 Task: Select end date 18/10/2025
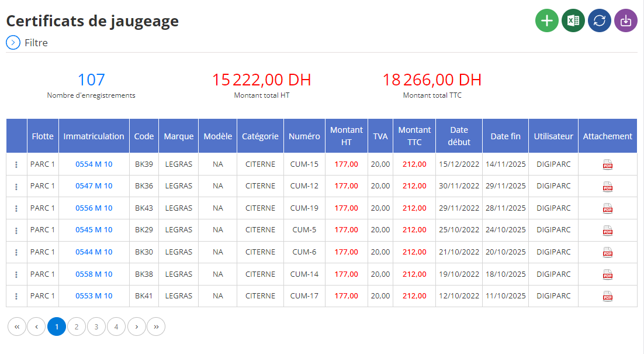point(505,274)
